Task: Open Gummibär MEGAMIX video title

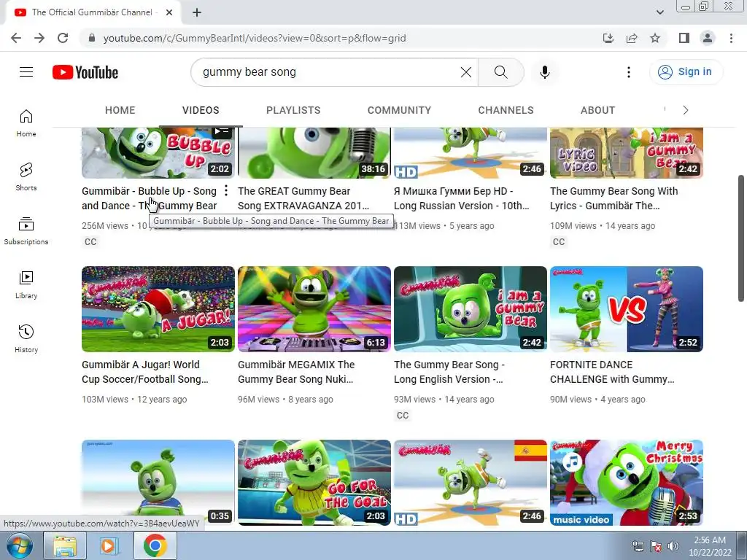Action: (x=296, y=372)
